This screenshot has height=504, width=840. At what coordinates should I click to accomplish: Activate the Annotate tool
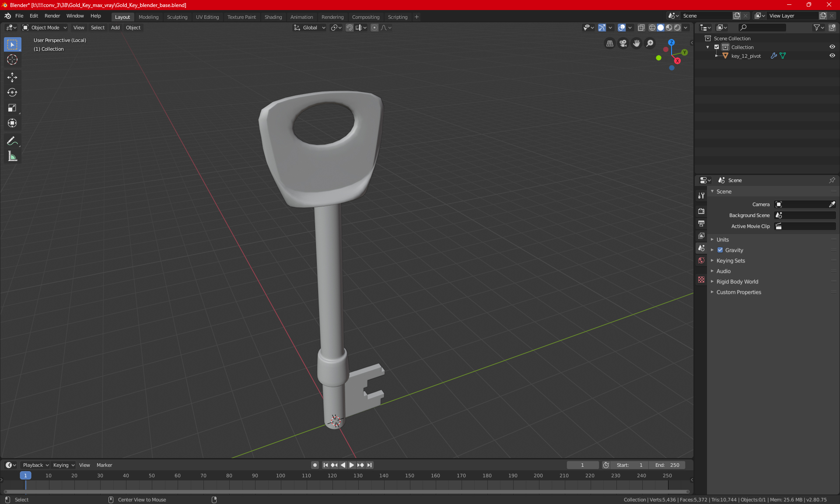tap(12, 141)
